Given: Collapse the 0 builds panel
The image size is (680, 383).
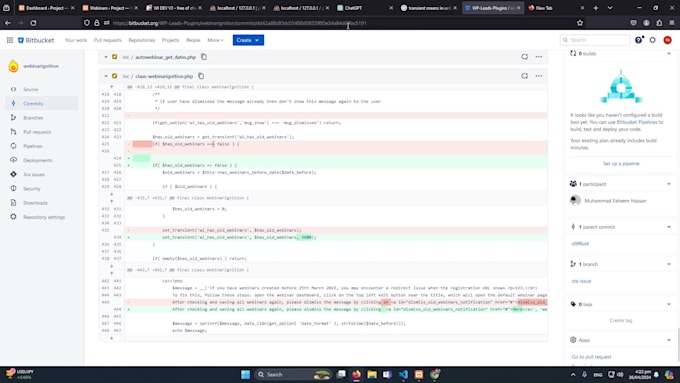Looking at the screenshot, I should pos(668,54).
